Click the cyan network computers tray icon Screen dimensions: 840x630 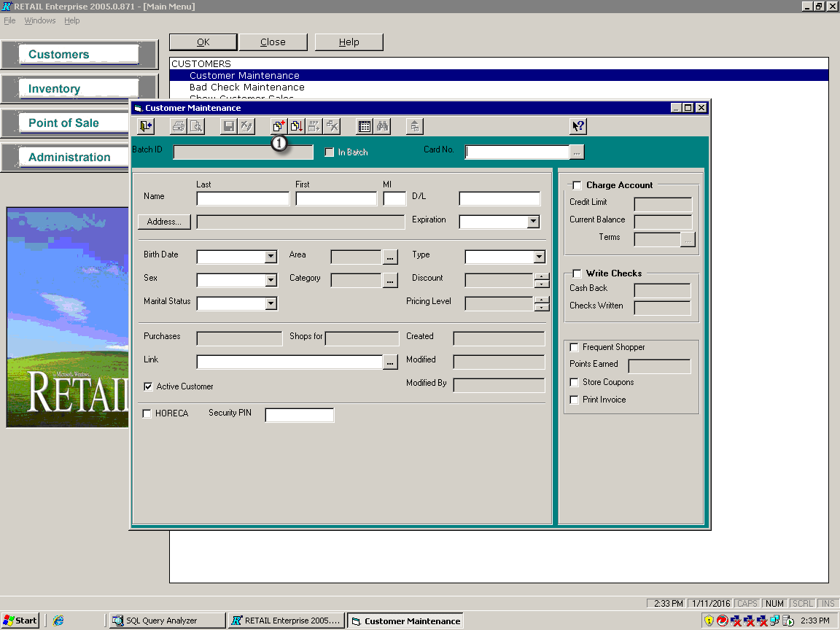tap(774, 621)
